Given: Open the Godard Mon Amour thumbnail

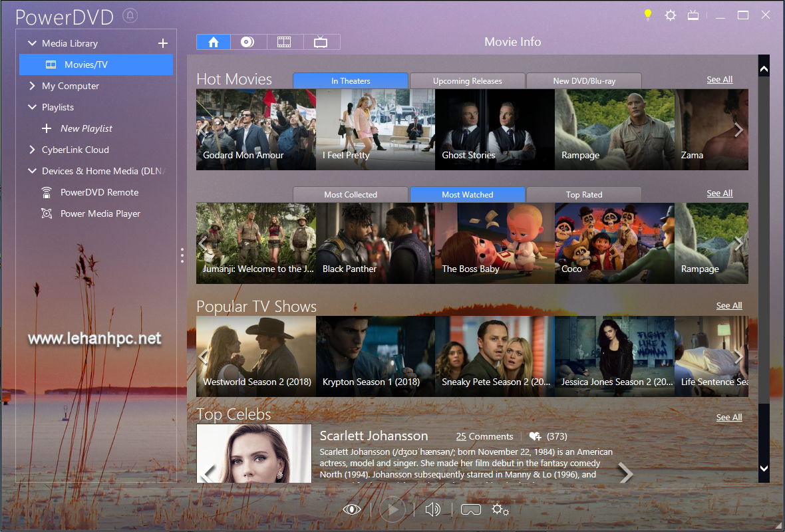Looking at the screenshot, I should pos(256,130).
